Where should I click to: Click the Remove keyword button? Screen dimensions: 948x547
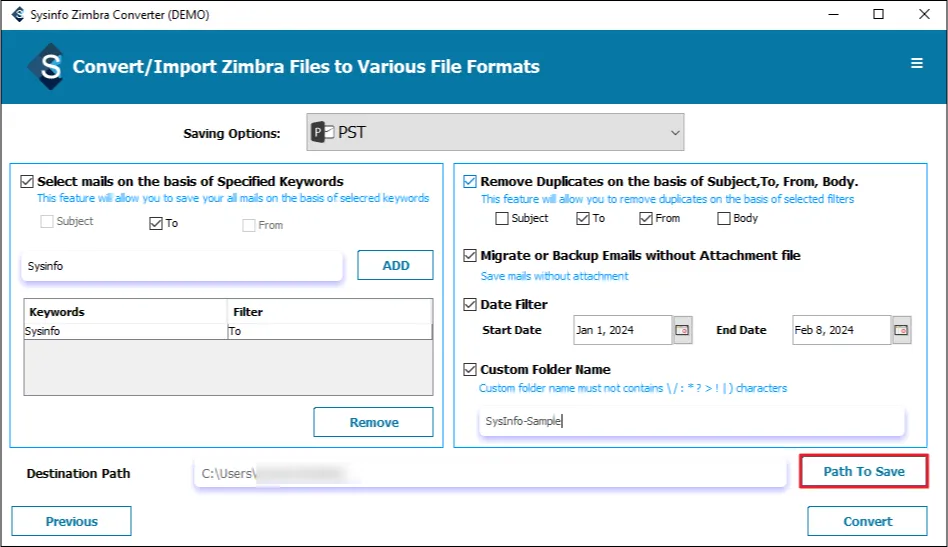tap(373, 422)
